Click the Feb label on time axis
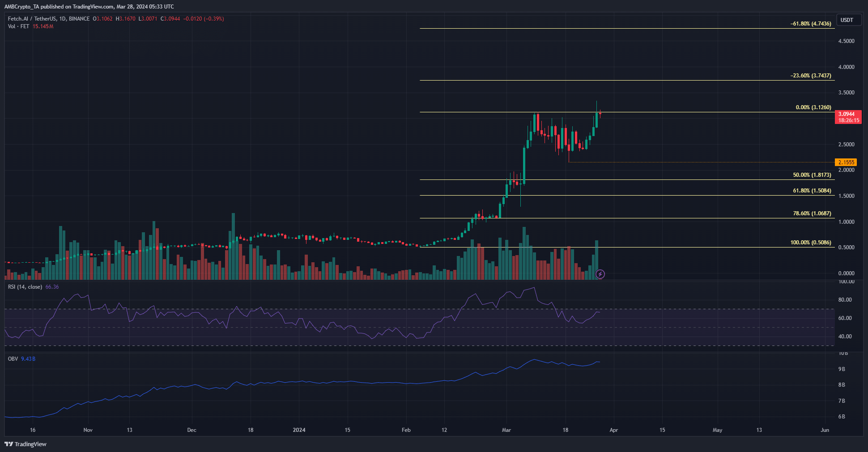 [406, 430]
